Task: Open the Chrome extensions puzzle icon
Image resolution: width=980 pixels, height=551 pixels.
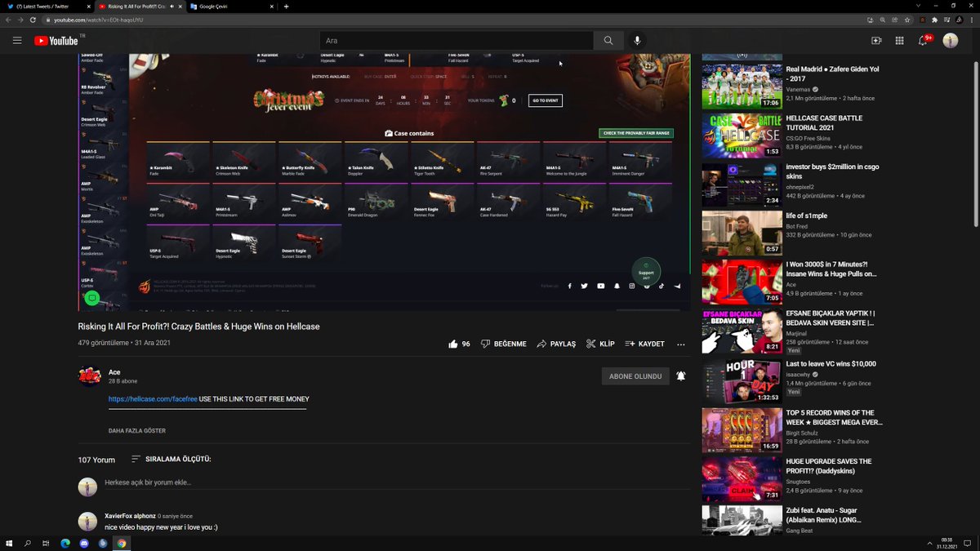Action: pos(934,20)
